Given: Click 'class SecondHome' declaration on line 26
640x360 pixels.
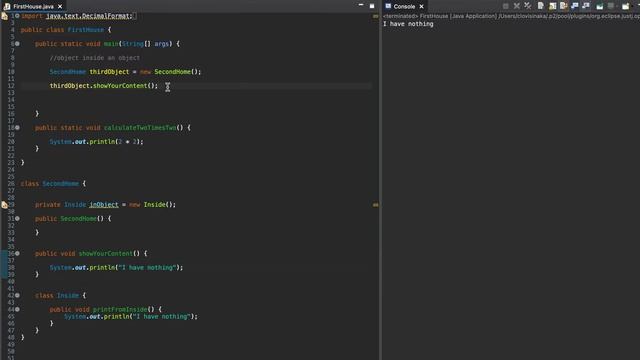Looking at the screenshot, I should 50,184.
